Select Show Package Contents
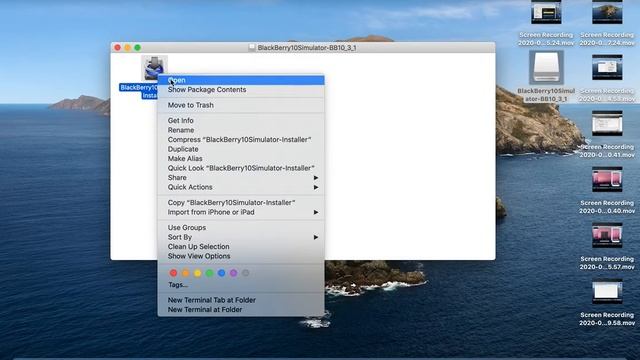Image resolution: width=640 pixels, height=360 pixels. [241, 90]
